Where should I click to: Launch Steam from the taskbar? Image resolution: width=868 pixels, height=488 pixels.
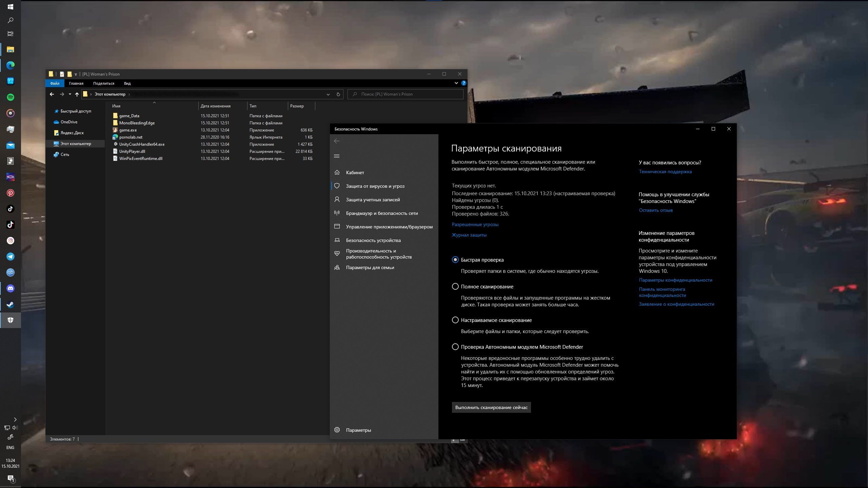pos(11,304)
